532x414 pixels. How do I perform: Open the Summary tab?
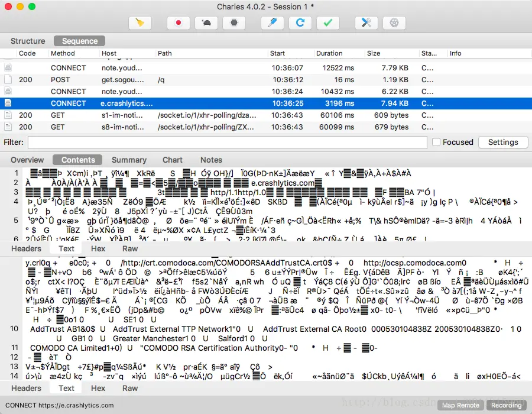pos(129,160)
